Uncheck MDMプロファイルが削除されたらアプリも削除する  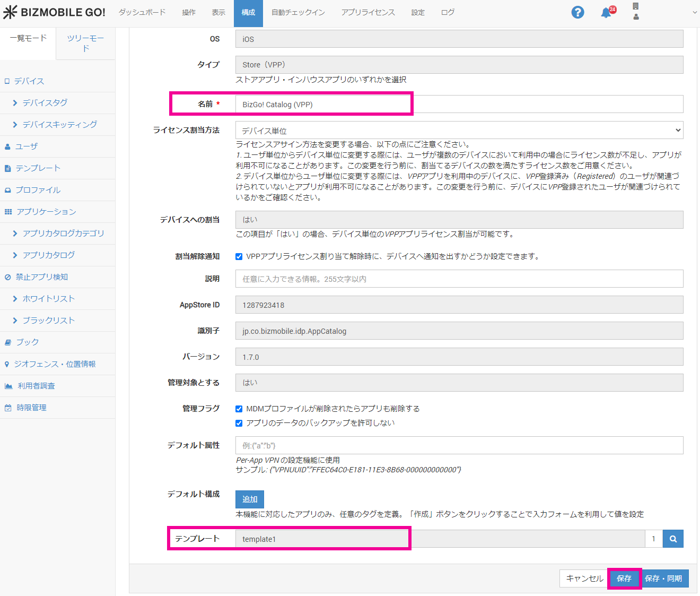[239, 409]
